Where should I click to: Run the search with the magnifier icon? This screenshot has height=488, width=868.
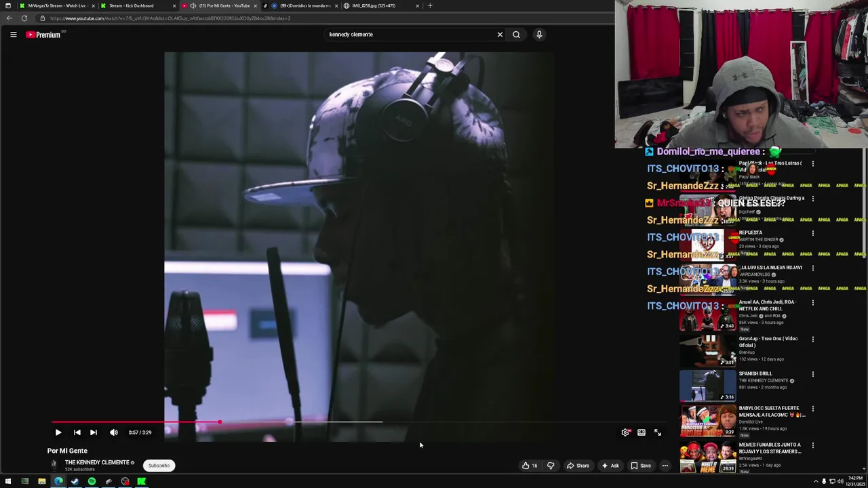(516, 35)
